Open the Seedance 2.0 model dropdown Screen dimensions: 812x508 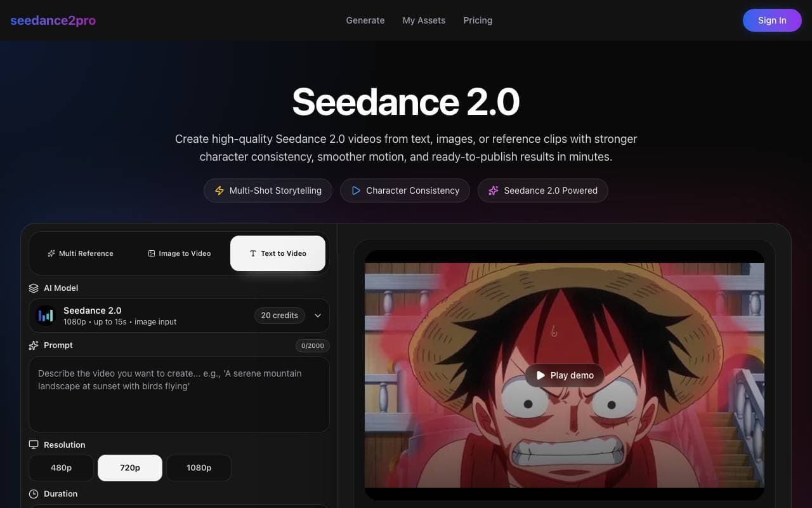[x=179, y=316]
